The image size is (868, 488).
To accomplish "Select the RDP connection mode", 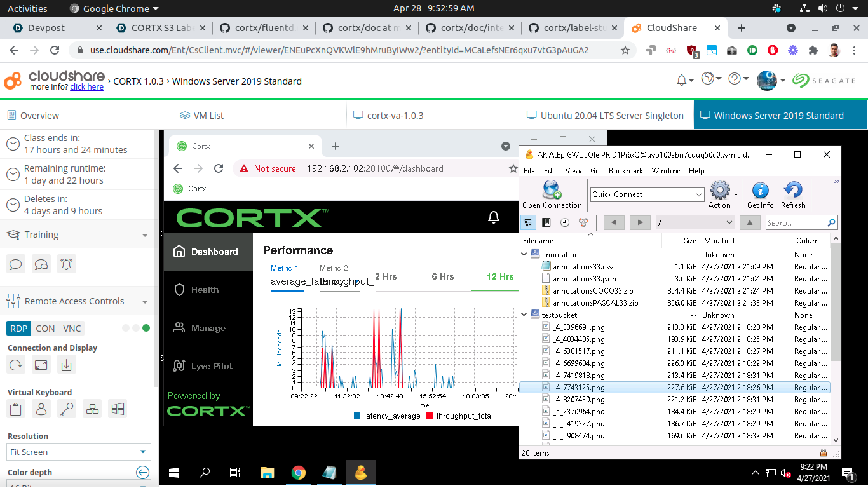I will [x=19, y=329].
